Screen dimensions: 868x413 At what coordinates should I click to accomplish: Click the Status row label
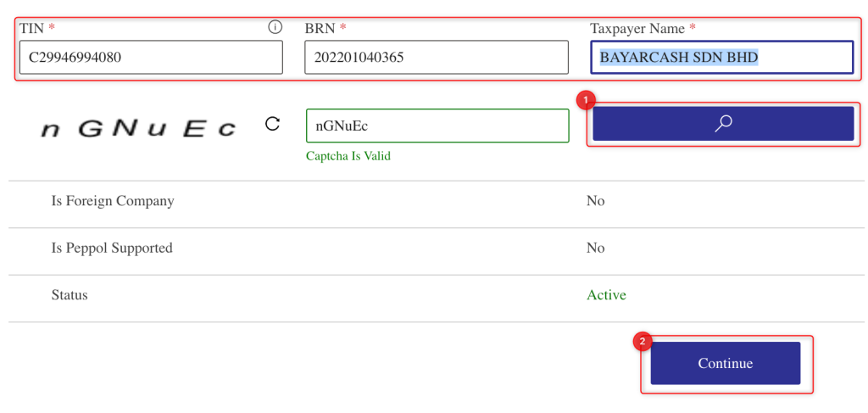(x=70, y=294)
